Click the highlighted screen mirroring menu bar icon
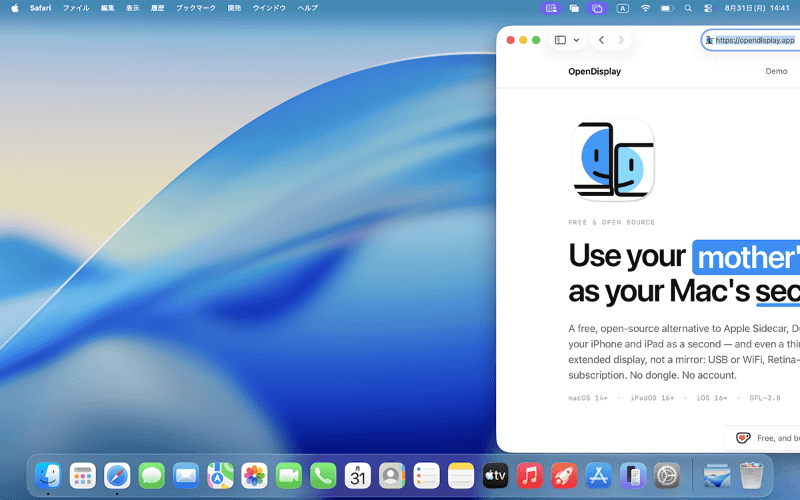Viewport: 800px width, 500px height. (597, 8)
